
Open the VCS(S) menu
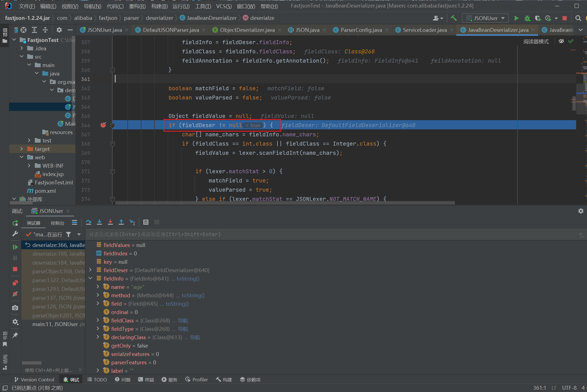click(224, 6)
